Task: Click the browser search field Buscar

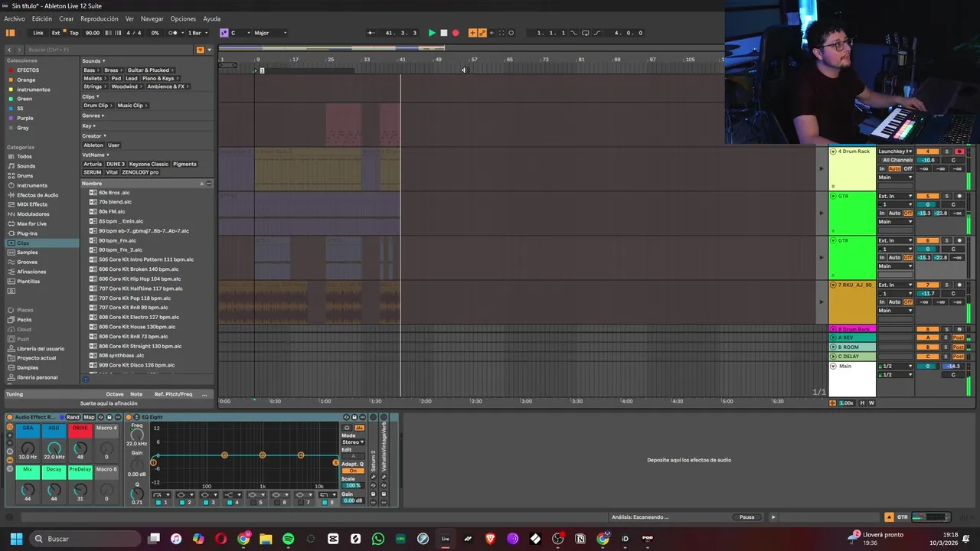Action: point(107,50)
